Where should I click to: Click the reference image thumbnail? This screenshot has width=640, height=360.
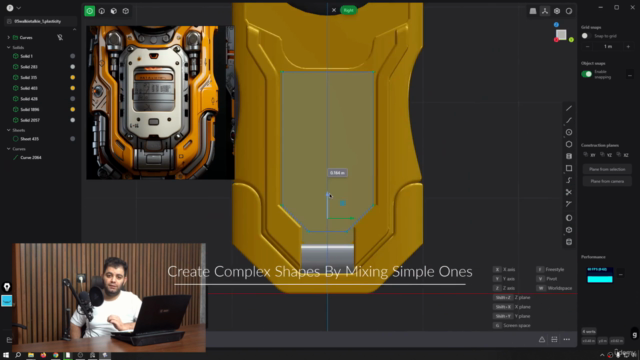click(160, 102)
